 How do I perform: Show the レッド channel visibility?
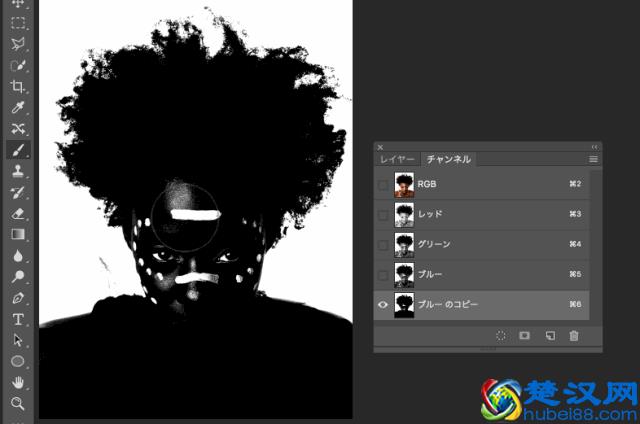pos(383,215)
